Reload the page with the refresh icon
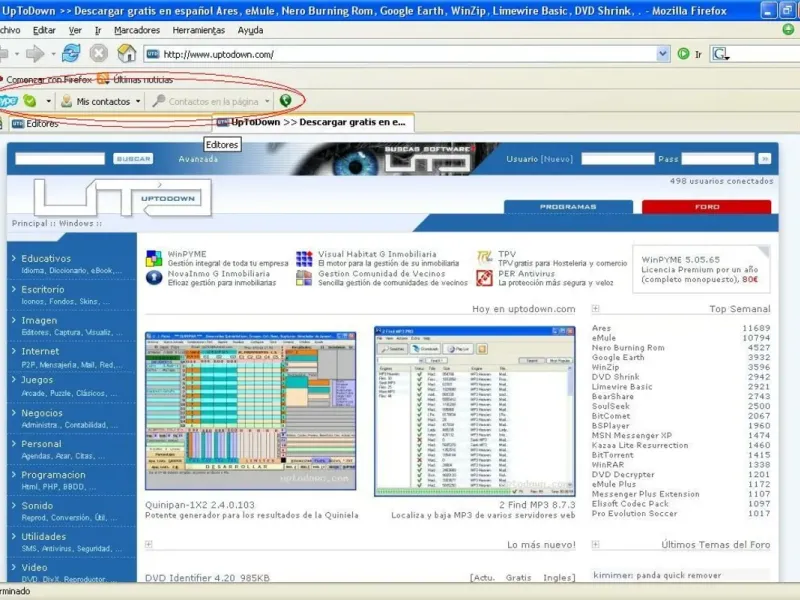Viewport: 800px width, 600px height. coord(71,53)
